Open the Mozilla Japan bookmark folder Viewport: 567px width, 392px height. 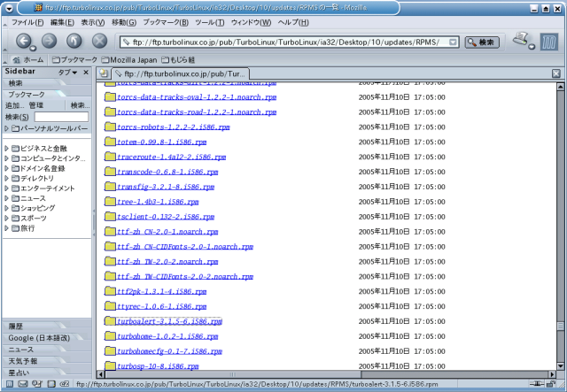[129, 59]
